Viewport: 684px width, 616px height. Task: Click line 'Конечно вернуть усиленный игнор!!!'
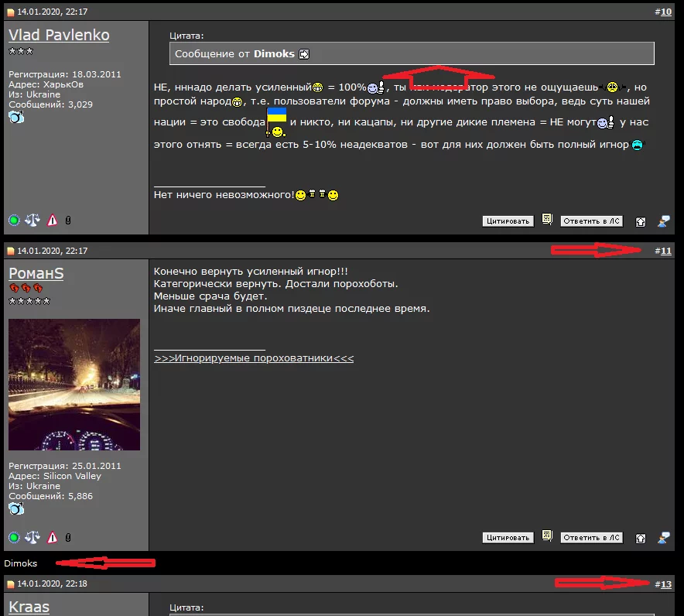click(251, 272)
